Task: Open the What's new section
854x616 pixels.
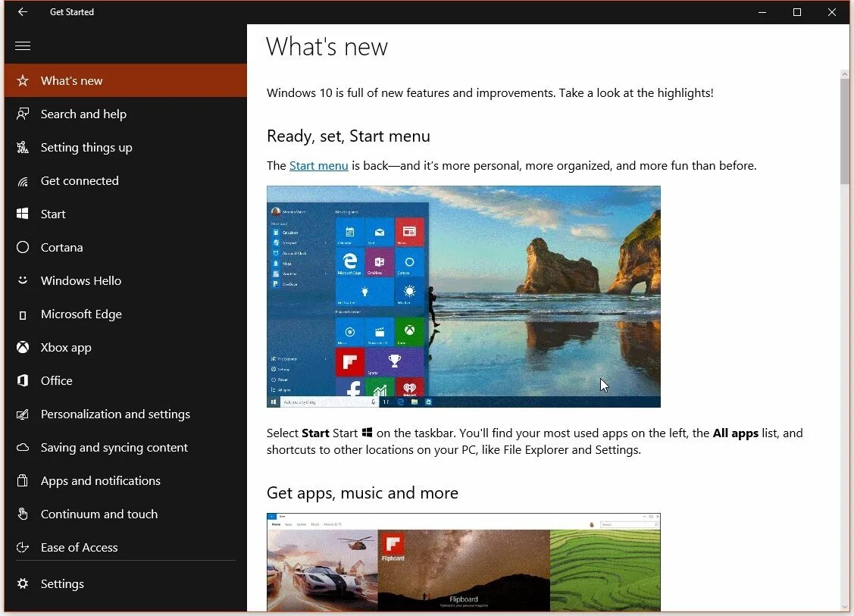Action: (125, 80)
